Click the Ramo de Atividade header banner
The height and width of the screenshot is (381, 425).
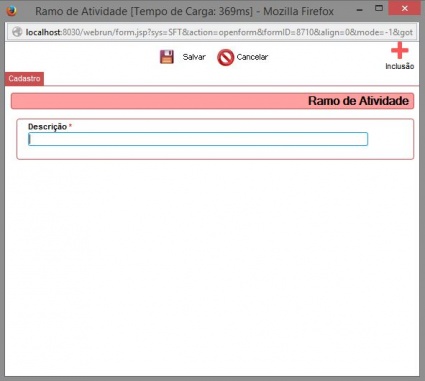212,101
